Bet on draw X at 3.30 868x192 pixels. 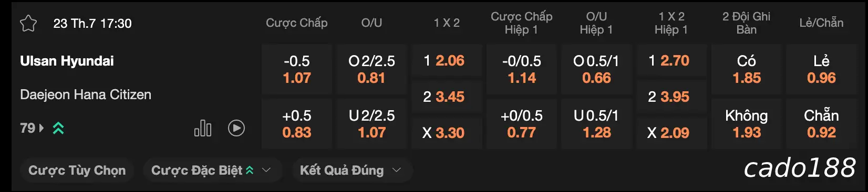(447, 133)
